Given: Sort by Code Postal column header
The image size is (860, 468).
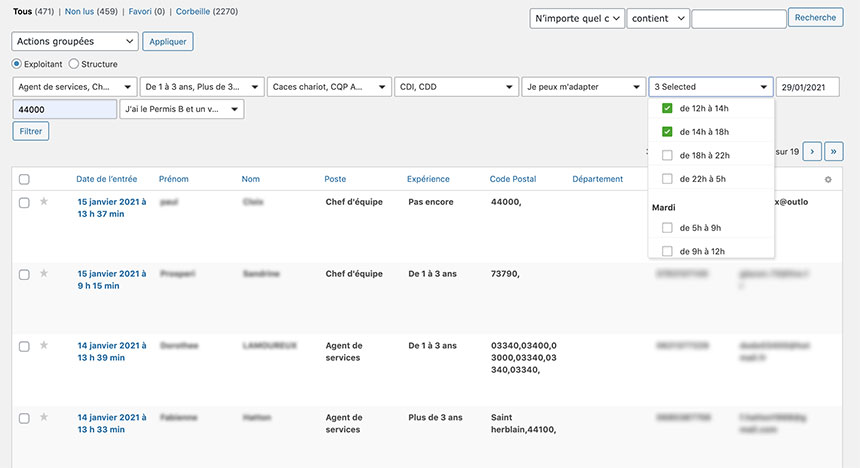Looking at the screenshot, I should coord(513,179).
